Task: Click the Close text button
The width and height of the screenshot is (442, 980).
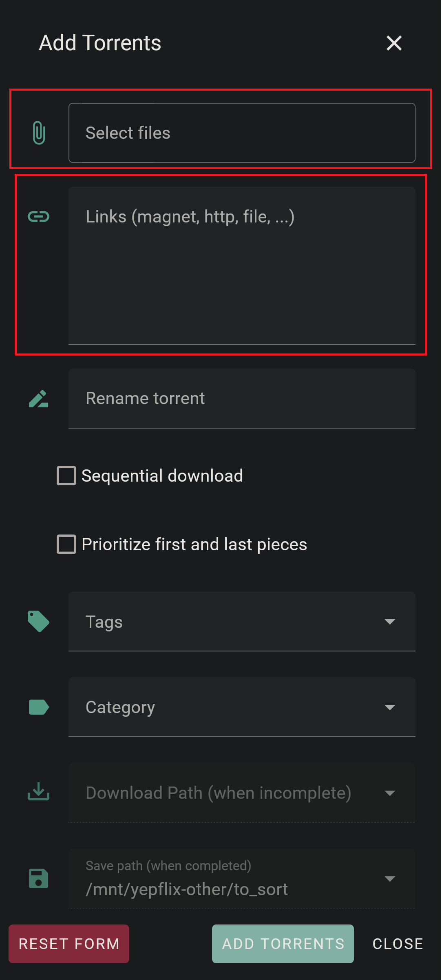Action: tap(398, 944)
